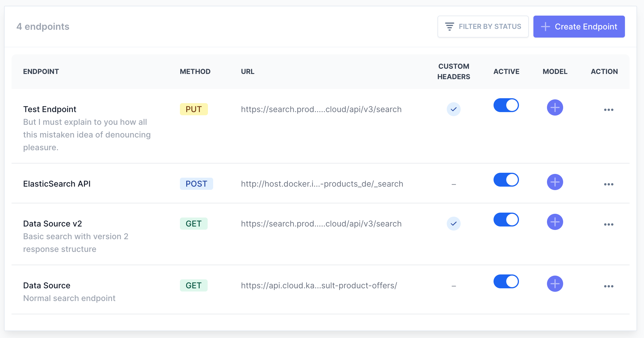Open the action menu for Data Source v2
The width and height of the screenshot is (644, 338).
(x=608, y=224)
